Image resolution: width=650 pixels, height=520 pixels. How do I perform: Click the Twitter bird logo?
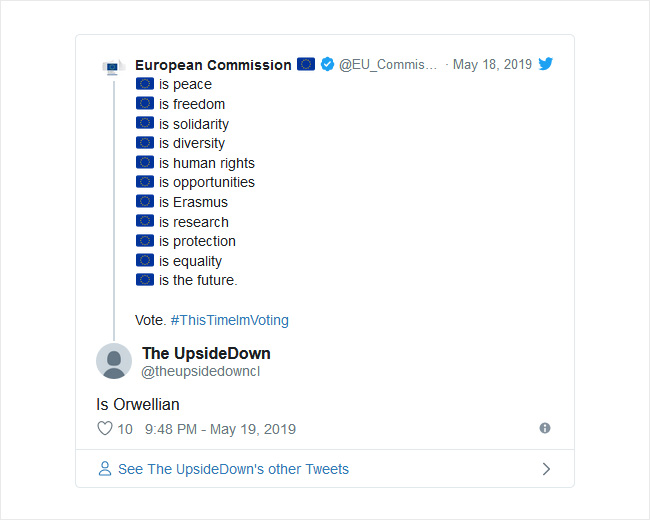tap(546, 64)
